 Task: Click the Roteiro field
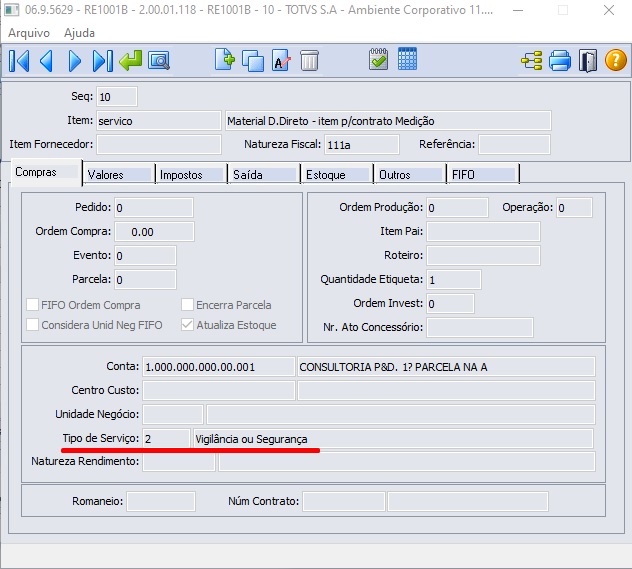point(483,255)
